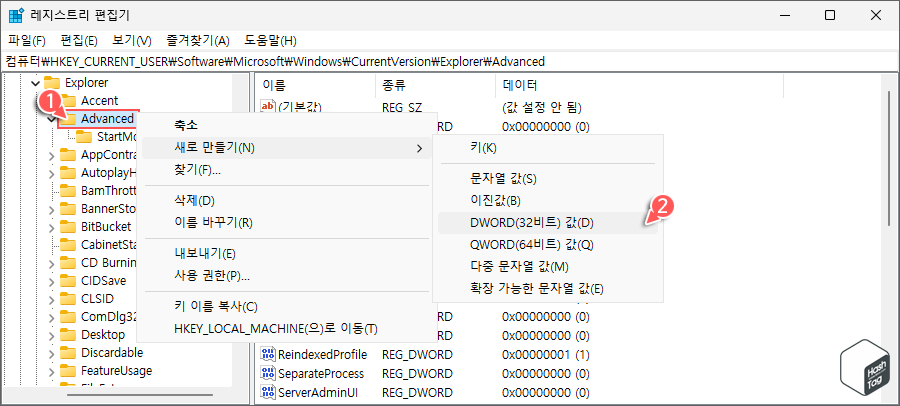Viewport: 900px width, 406px height.
Task: Click the 종류 column header
Action: (x=435, y=86)
